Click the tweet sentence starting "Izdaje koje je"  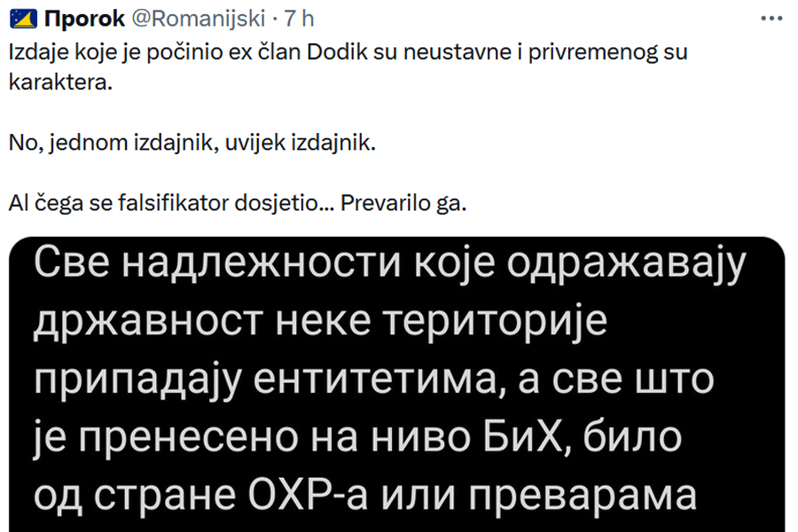click(x=348, y=52)
